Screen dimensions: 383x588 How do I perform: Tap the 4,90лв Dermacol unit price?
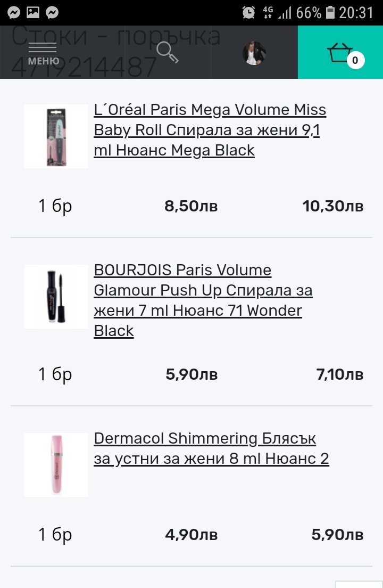click(191, 535)
